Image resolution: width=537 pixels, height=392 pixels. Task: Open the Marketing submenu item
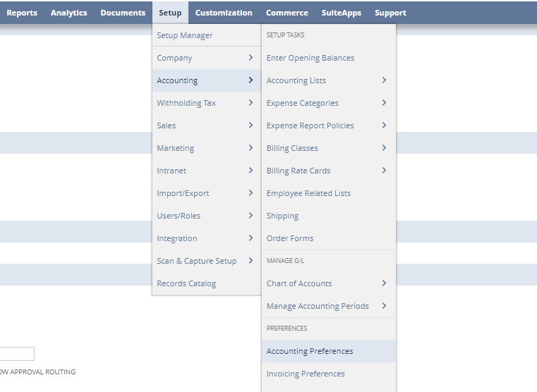pyautogui.click(x=207, y=148)
